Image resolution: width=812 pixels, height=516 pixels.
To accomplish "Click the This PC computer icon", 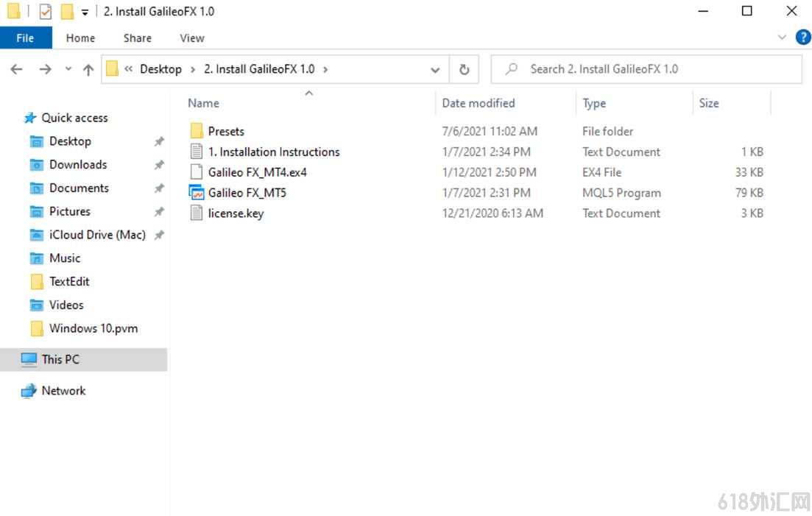I will click(x=29, y=359).
